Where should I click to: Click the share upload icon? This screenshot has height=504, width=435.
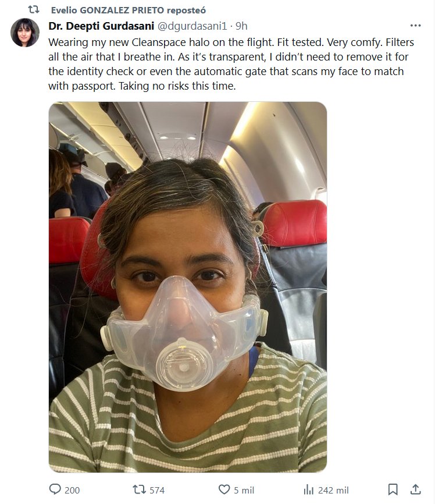415,489
